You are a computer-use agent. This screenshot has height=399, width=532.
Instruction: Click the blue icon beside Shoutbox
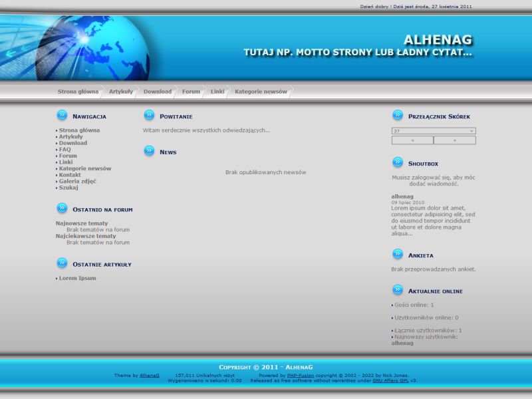(398, 162)
